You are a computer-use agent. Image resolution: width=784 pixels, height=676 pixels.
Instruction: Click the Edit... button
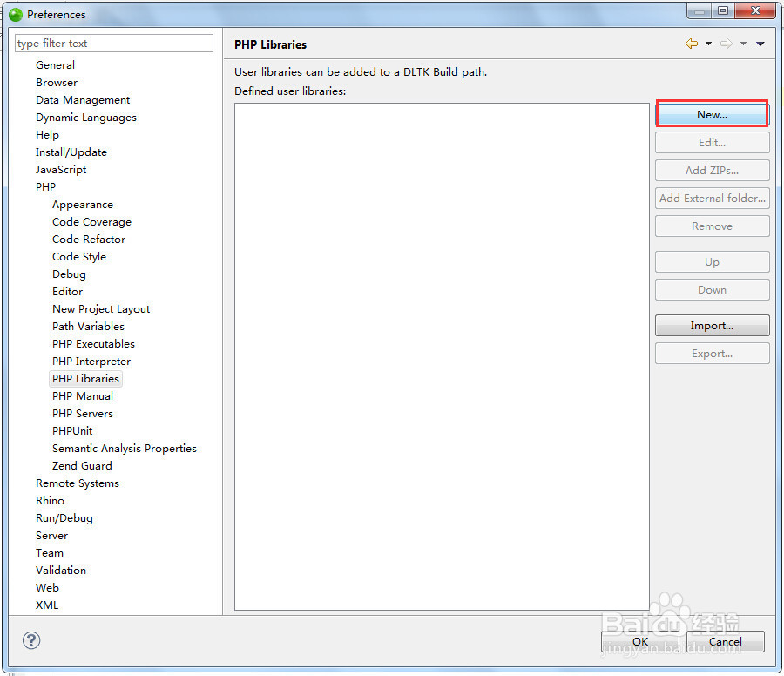click(712, 143)
